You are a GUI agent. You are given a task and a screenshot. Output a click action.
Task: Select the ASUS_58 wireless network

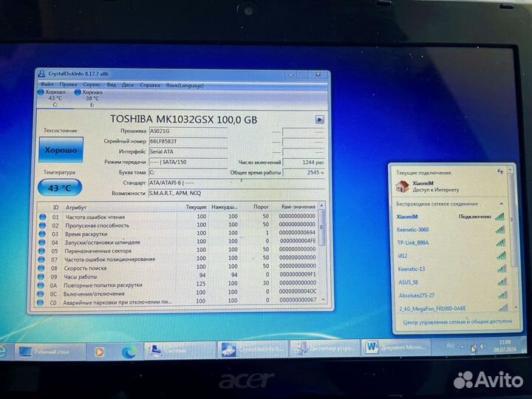[x=453, y=282]
